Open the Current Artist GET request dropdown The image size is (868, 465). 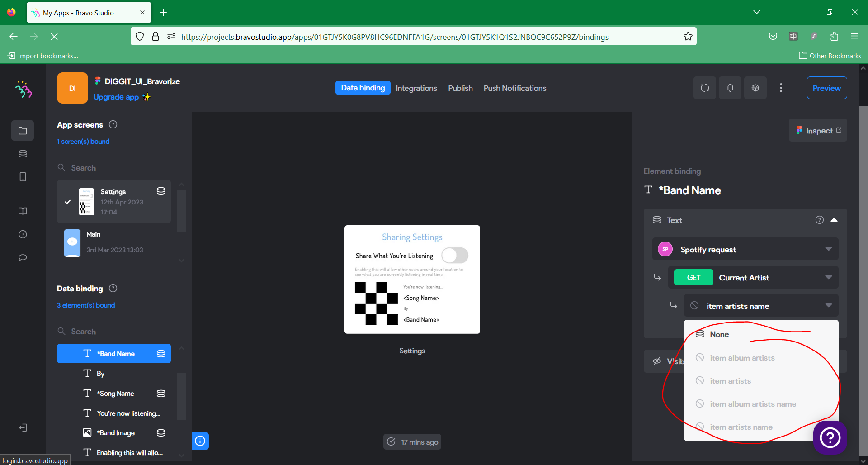tap(753, 278)
